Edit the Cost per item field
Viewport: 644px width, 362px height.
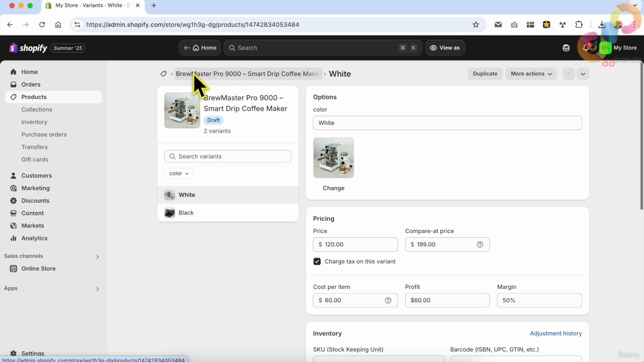[355, 300]
